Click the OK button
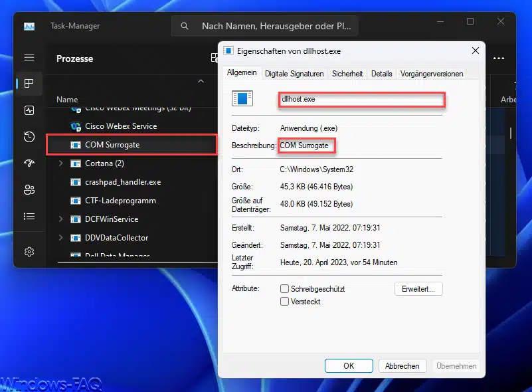 point(349,366)
